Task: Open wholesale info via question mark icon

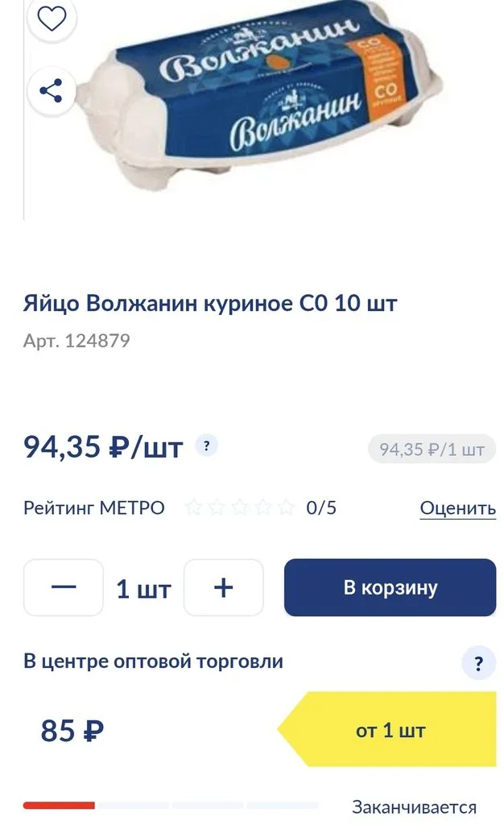Action: (478, 663)
